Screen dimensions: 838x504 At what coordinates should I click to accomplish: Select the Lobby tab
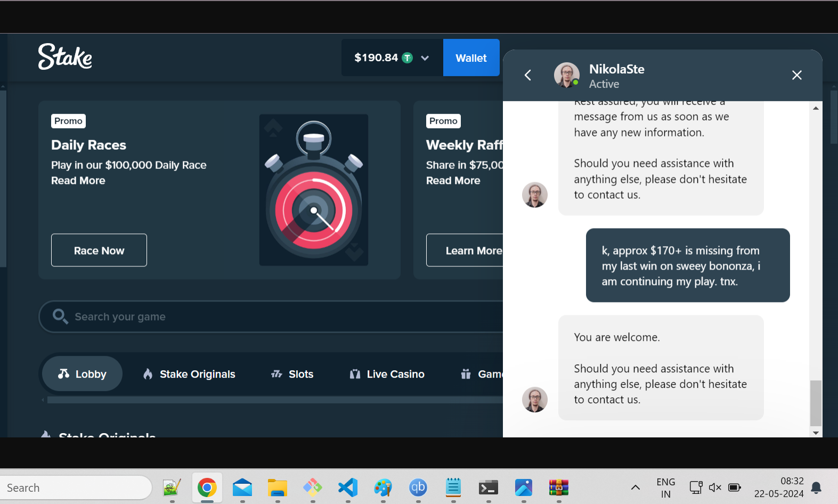tap(83, 373)
